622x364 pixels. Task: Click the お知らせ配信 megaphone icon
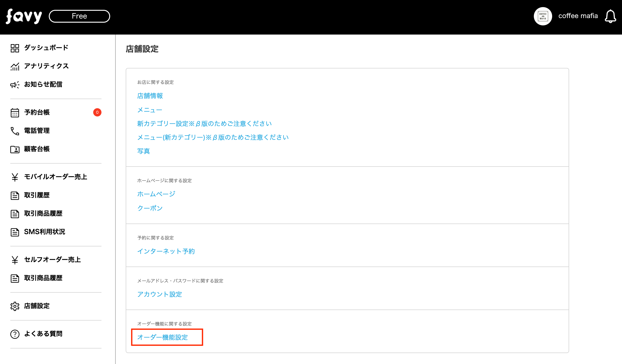point(15,85)
